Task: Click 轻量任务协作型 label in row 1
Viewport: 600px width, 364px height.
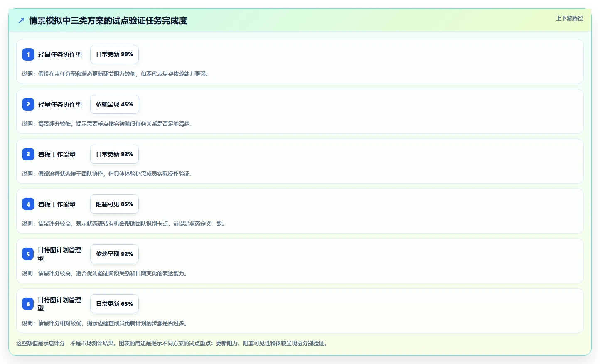Action: (x=60, y=54)
